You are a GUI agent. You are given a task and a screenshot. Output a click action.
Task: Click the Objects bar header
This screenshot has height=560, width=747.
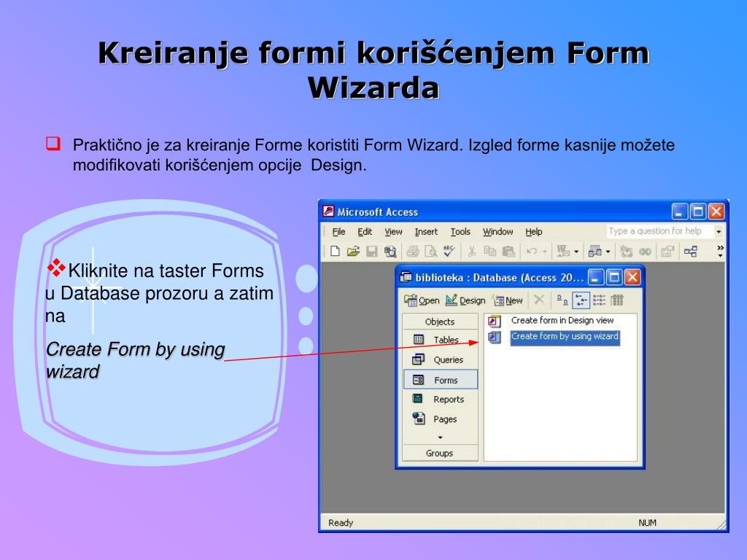tap(440, 322)
